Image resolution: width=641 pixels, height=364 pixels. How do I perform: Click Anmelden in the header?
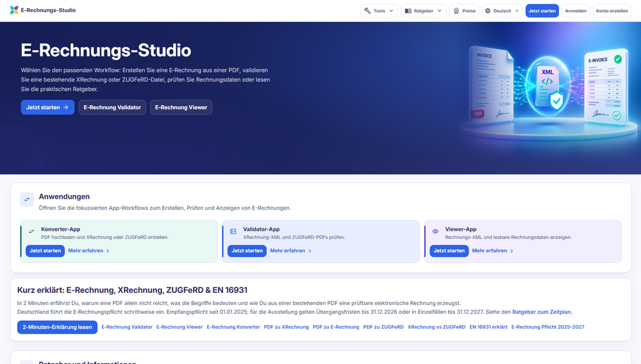tap(576, 11)
